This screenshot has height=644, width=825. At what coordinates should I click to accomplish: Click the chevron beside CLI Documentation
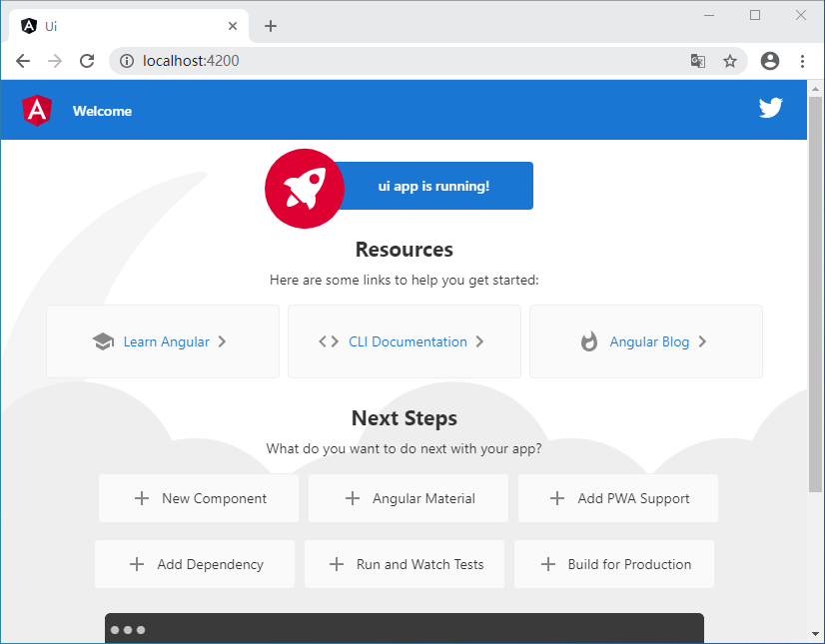pos(479,341)
